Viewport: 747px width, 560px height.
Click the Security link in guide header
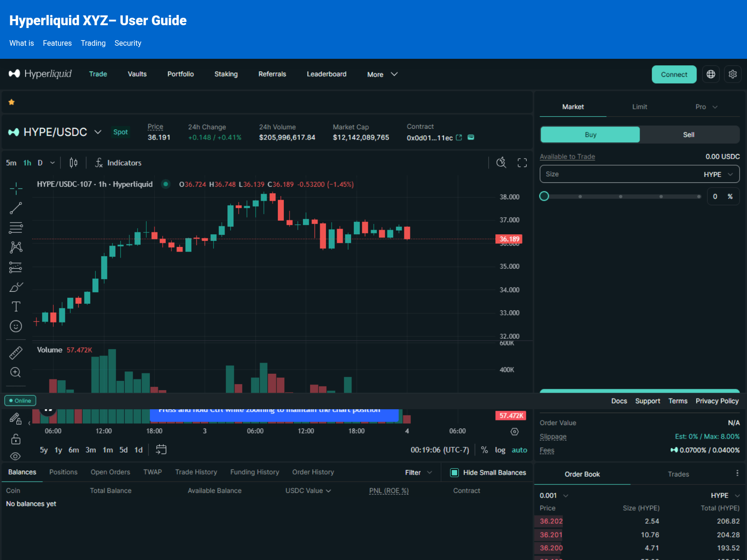point(128,43)
